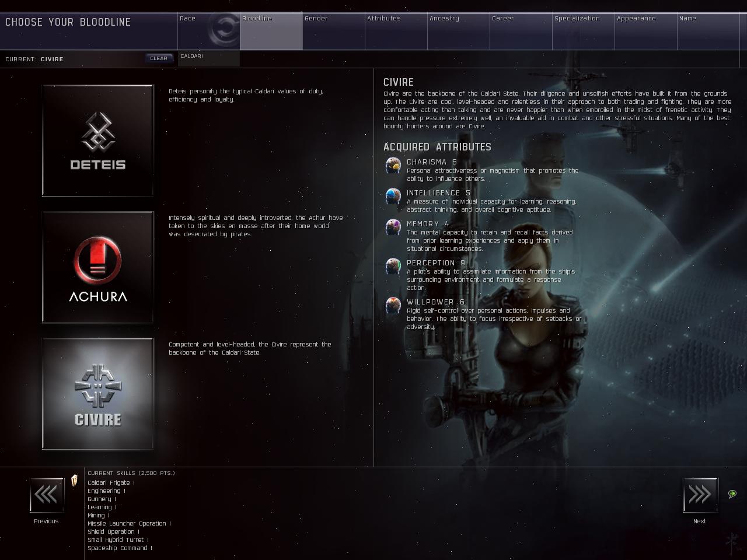The image size is (747, 560).
Task: Click the Charisma 6 attribute label
Action: click(432, 162)
